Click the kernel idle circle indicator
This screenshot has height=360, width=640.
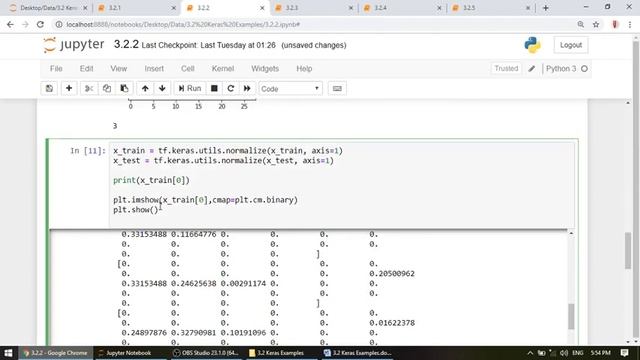[x=584, y=69]
